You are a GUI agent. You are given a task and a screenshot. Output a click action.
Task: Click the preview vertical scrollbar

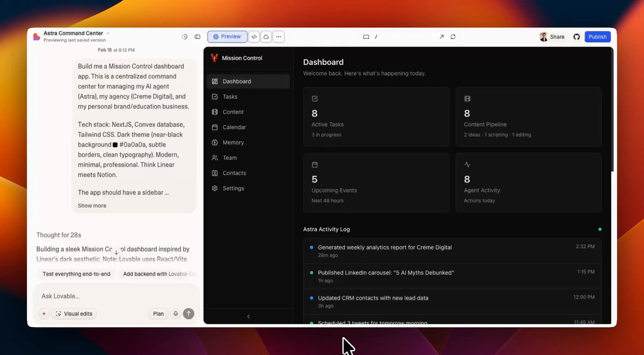(x=612, y=110)
